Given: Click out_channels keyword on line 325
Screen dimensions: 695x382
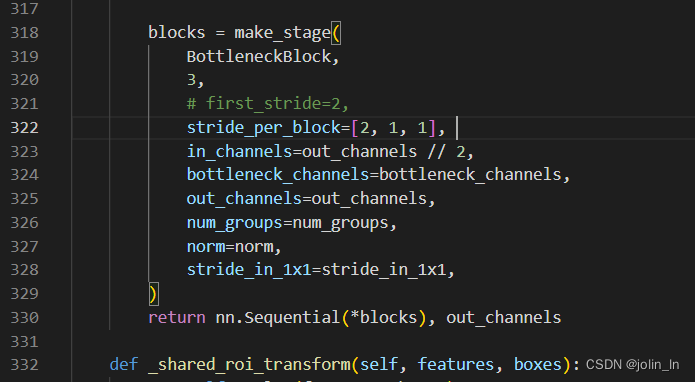Looking at the screenshot, I should pos(244,199).
